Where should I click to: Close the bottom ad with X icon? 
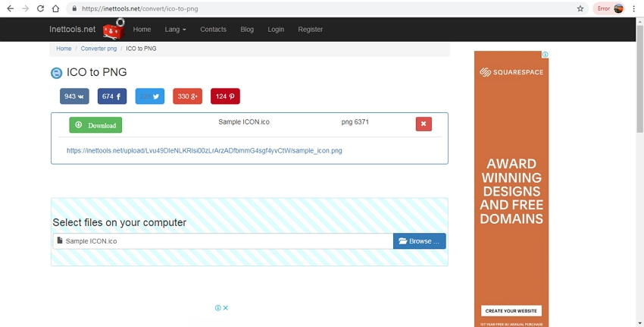point(226,308)
